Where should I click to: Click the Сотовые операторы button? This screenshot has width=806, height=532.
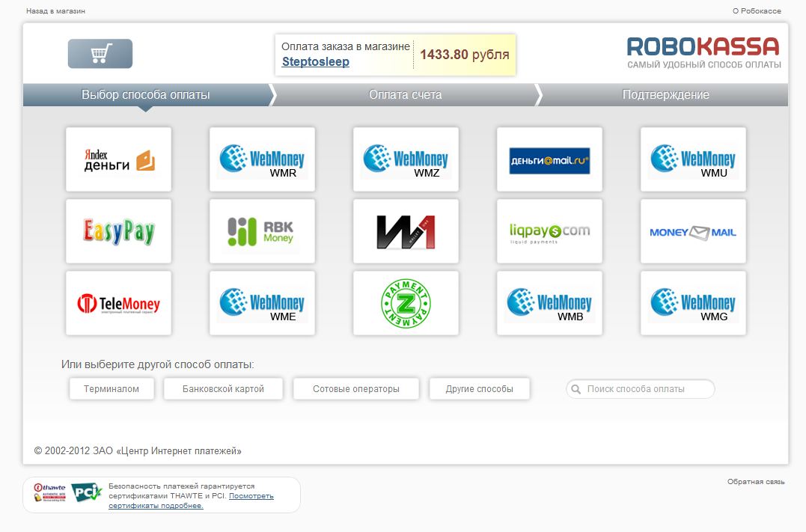[356, 389]
